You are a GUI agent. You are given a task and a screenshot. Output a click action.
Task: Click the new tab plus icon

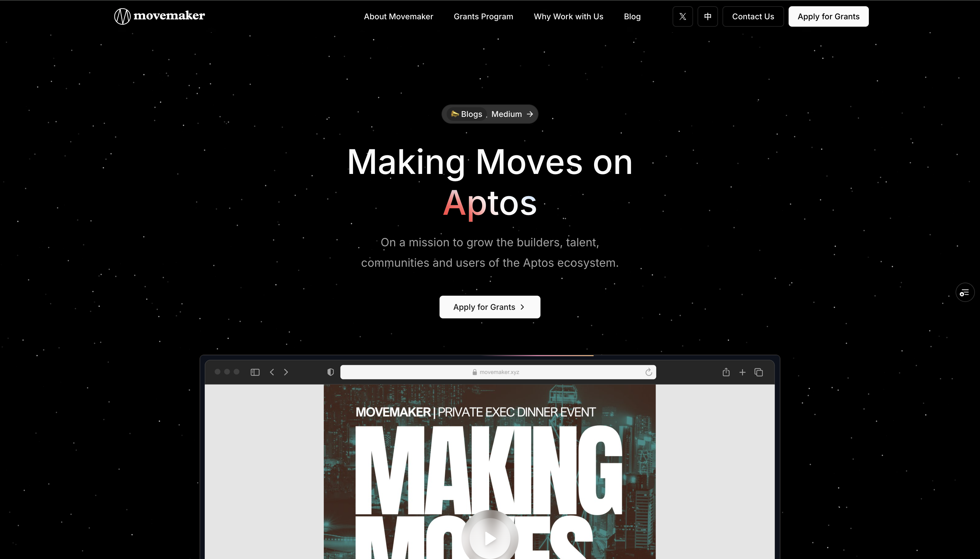click(x=742, y=372)
